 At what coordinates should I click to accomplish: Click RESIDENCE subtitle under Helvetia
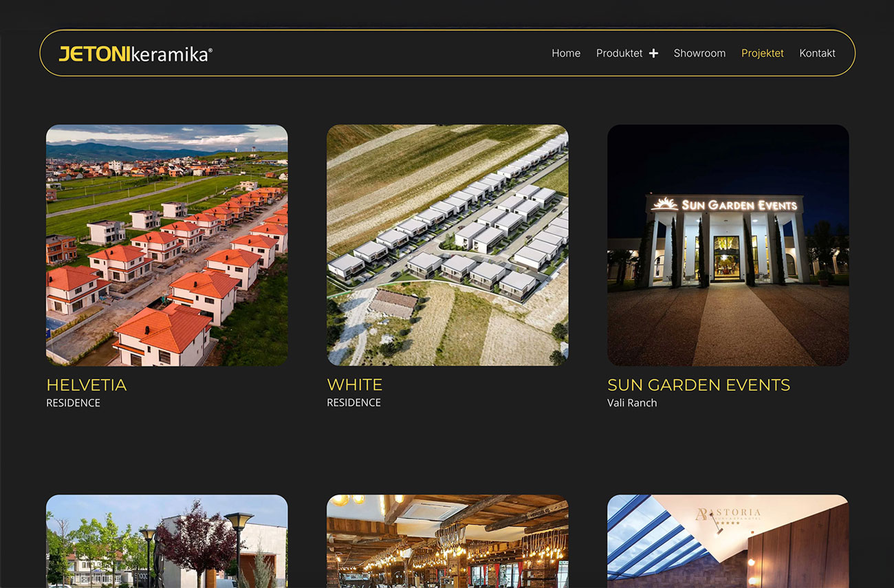(73, 403)
